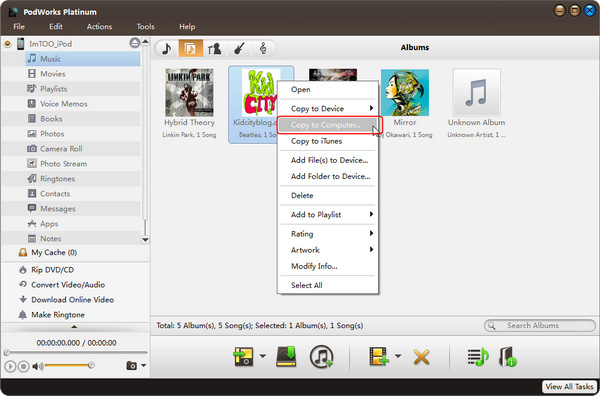Switch to Songs view tab
Image resolution: width=600 pixels, height=396 pixels.
point(166,48)
